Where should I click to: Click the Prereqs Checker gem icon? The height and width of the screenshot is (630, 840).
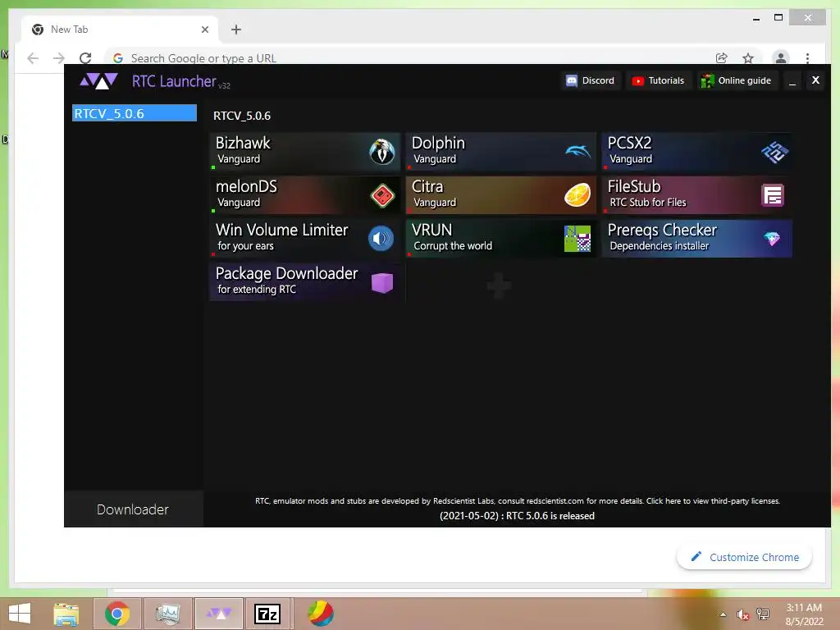772,239
